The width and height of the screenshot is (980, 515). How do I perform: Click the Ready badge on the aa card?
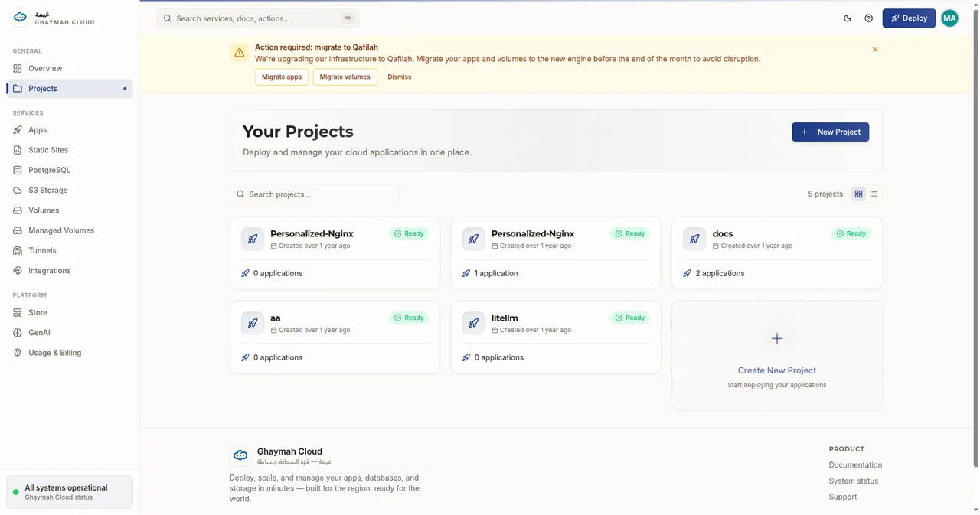409,318
